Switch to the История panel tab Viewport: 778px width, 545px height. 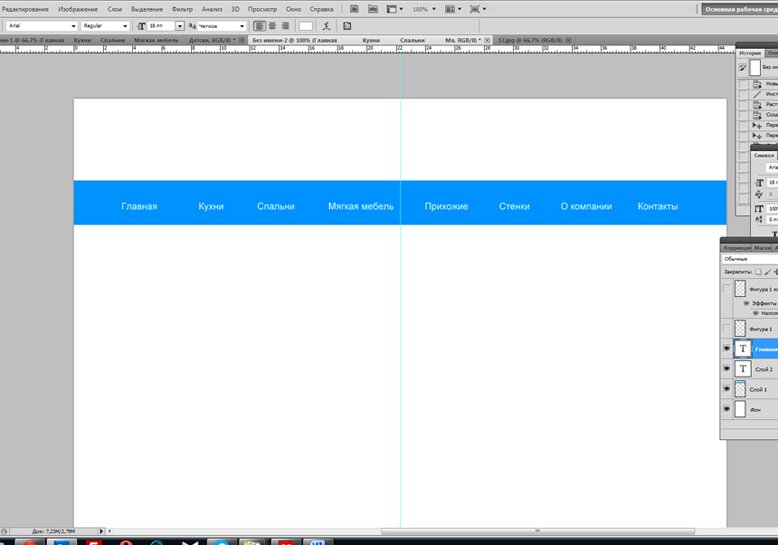(750, 53)
